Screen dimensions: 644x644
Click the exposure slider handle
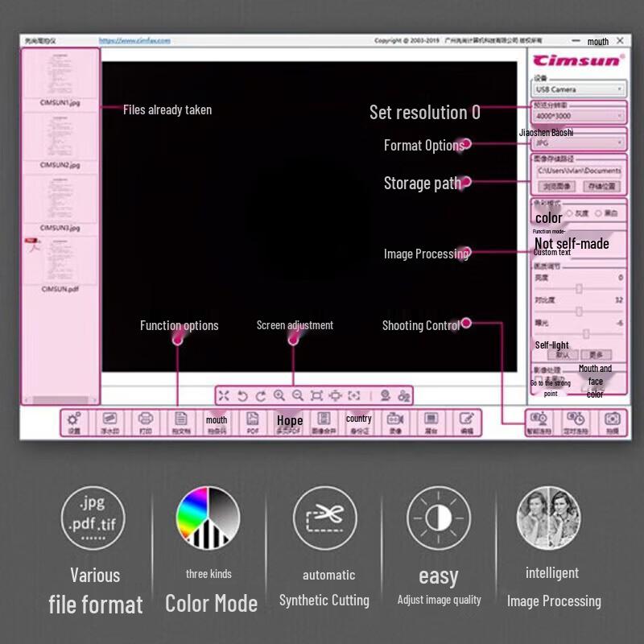[x=587, y=333]
